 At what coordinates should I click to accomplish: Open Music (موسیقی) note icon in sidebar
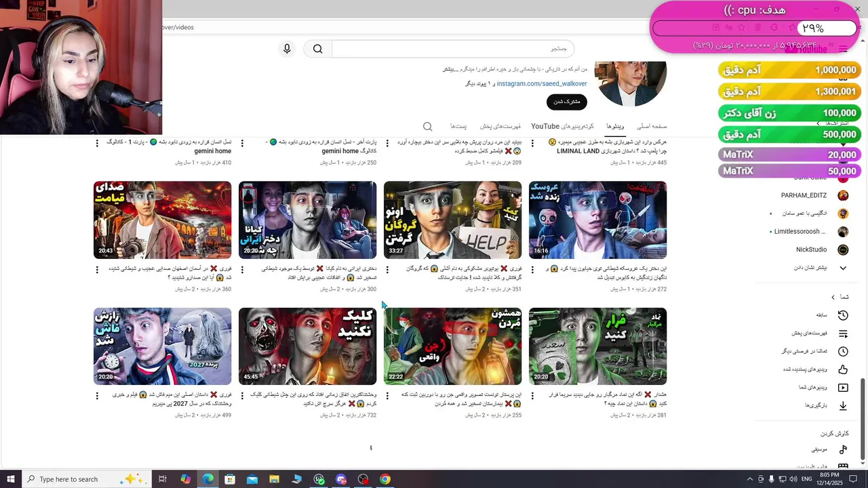point(843,449)
